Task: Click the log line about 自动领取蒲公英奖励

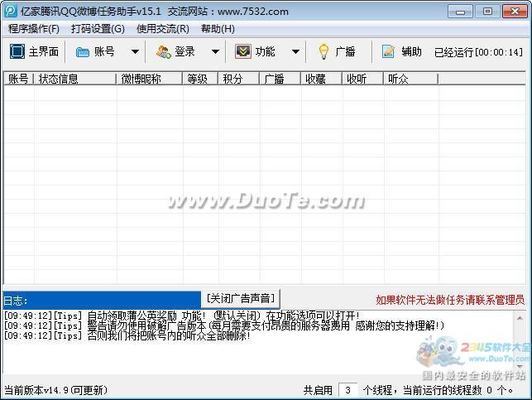Action: click(181, 316)
